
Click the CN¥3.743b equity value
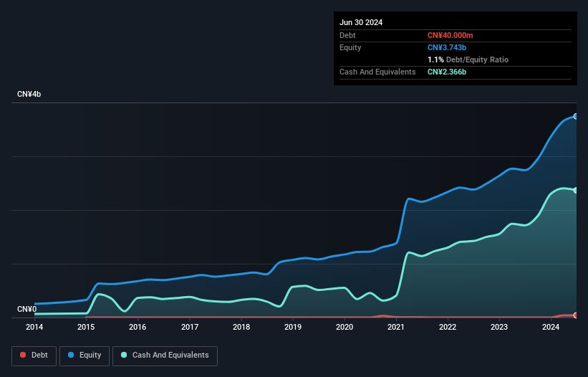click(447, 47)
